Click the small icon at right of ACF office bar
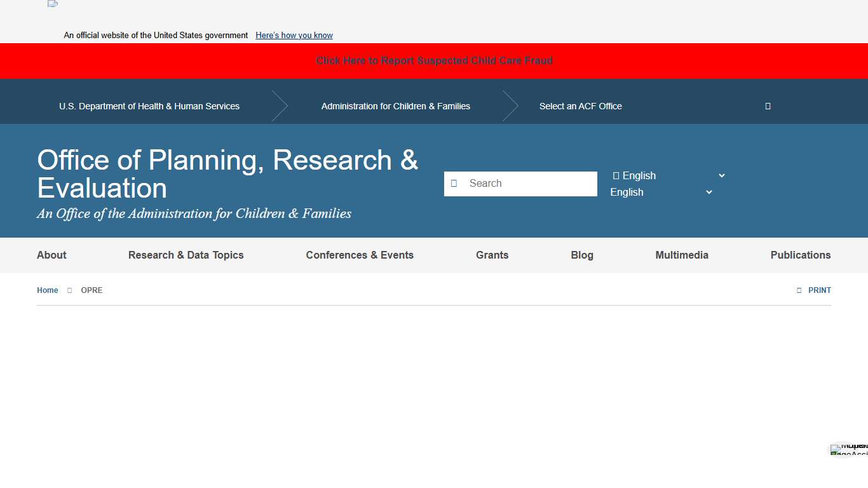The height and width of the screenshot is (488, 868). point(768,106)
